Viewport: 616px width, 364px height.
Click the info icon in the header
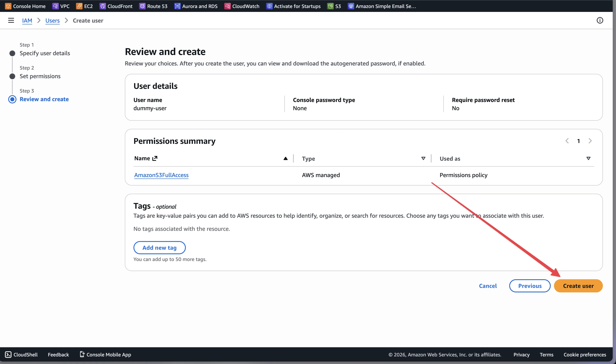click(600, 20)
